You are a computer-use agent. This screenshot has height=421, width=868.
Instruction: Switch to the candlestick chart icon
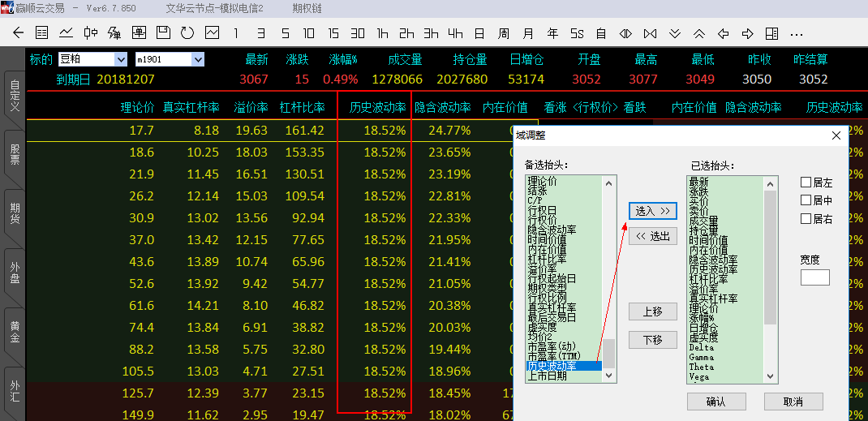[x=91, y=33]
